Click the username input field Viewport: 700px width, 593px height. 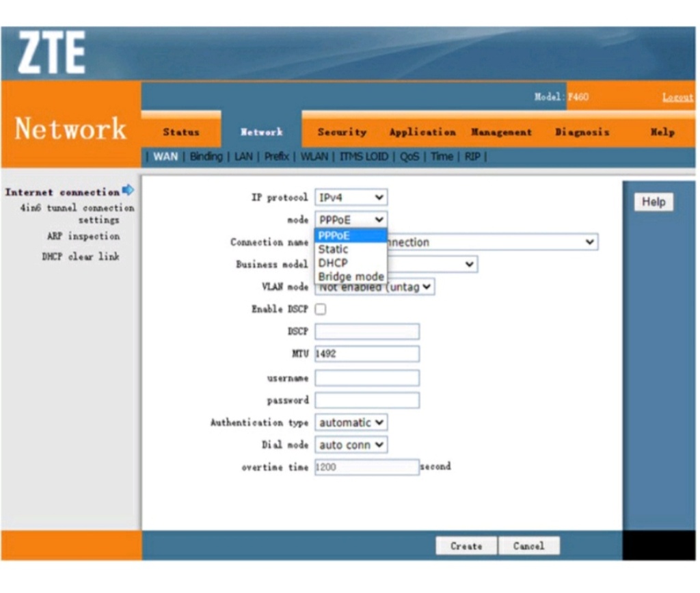(367, 378)
